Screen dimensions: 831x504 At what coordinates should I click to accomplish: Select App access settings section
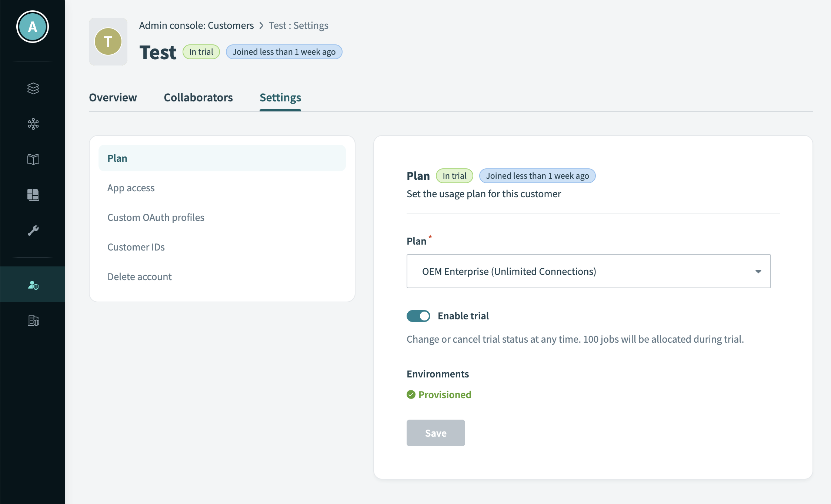click(131, 188)
